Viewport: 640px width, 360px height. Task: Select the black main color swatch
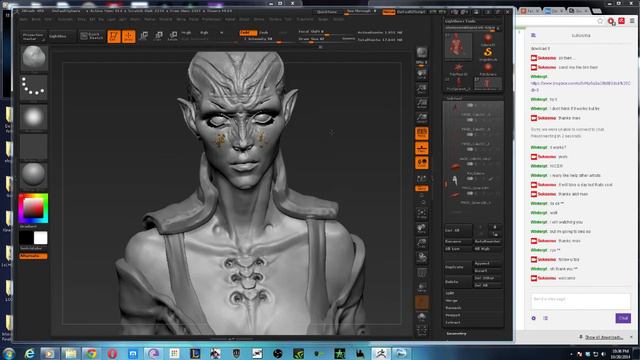[x=27, y=238]
